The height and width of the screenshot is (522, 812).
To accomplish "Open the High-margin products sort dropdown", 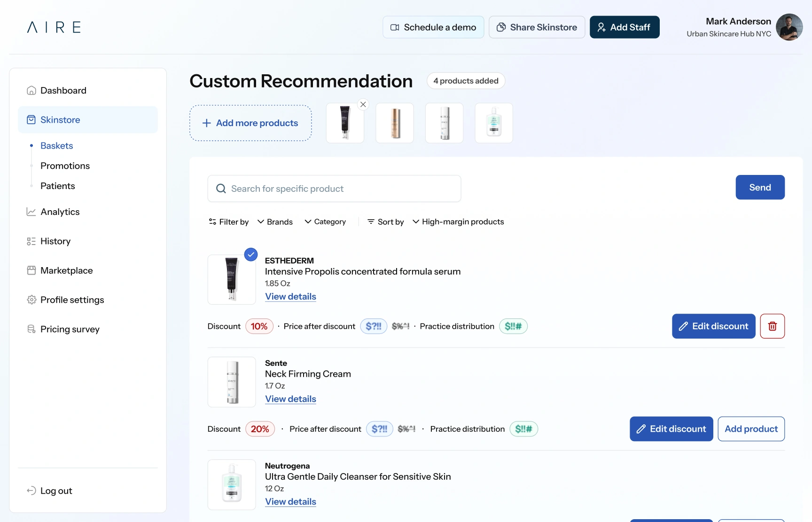I will pos(458,221).
